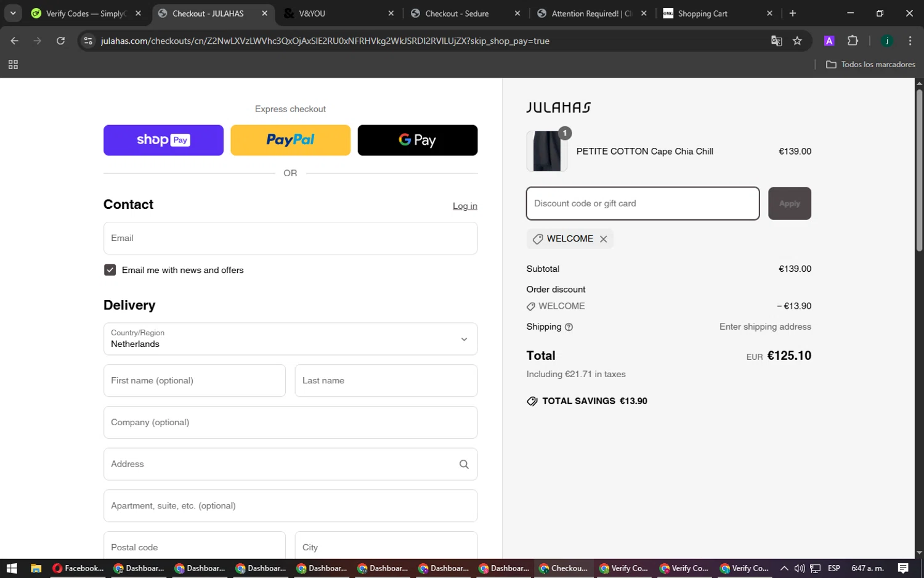The height and width of the screenshot is (578, 924).
Task: Click the page vertical scrollbar
Action: (919, 171)
